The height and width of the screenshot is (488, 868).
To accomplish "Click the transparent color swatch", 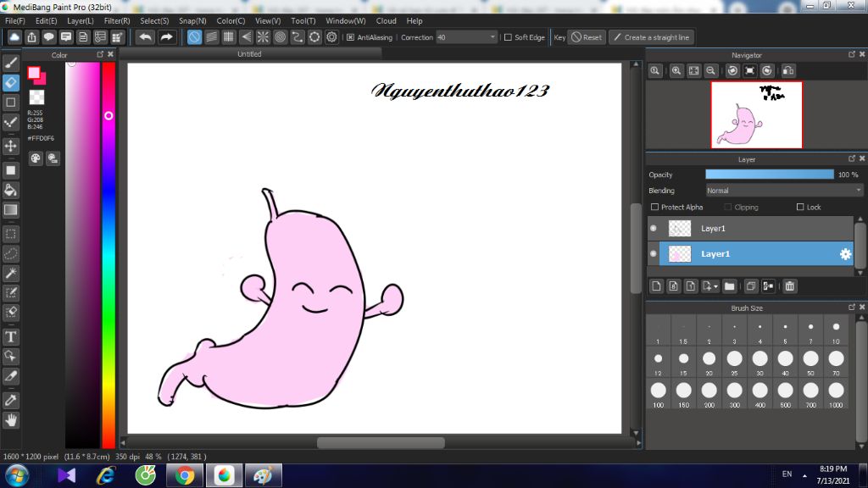I will pyautogui.click(x=36, y=97).
